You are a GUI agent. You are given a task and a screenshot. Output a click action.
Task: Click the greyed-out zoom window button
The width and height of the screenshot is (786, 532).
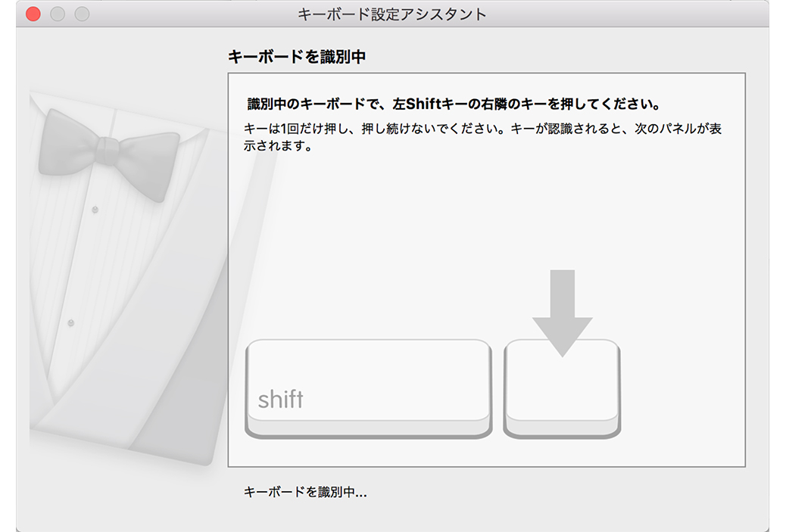point(83,14)
